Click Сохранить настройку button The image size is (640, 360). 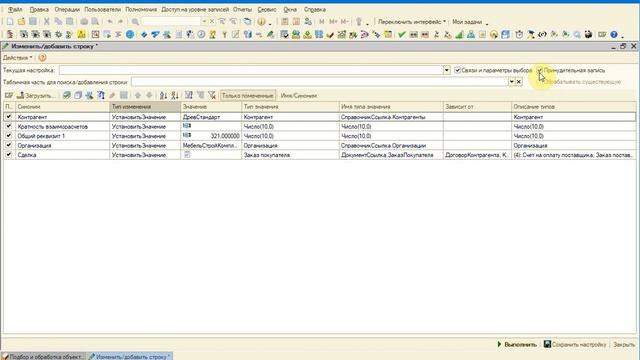575,344
